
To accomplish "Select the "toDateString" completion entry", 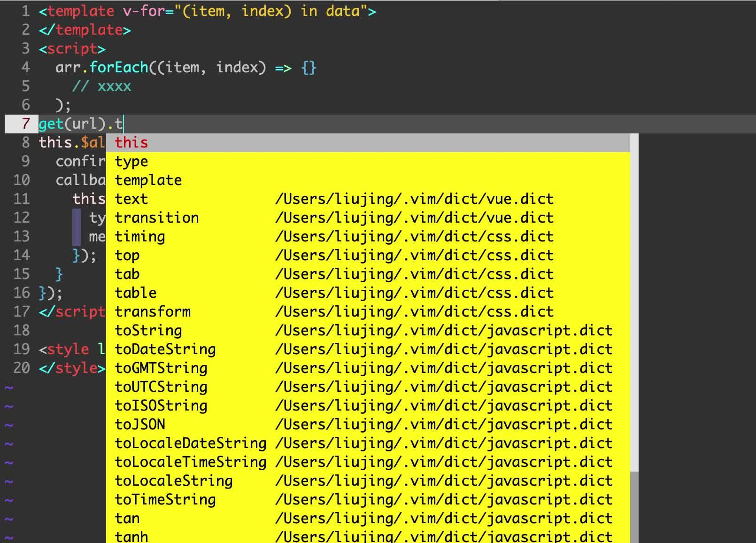I will point(165,349).
